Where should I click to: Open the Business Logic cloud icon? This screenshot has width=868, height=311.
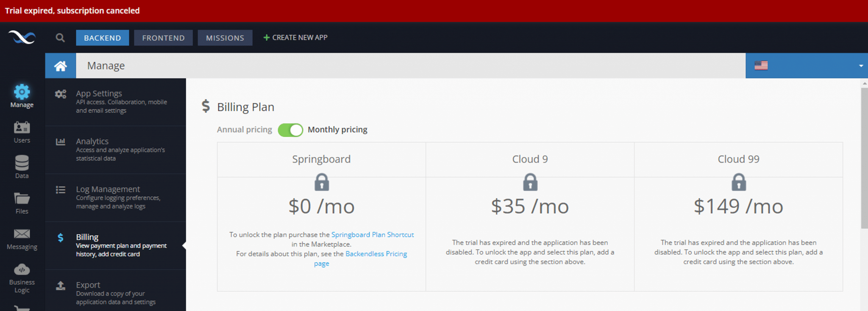tap(22, 269)
